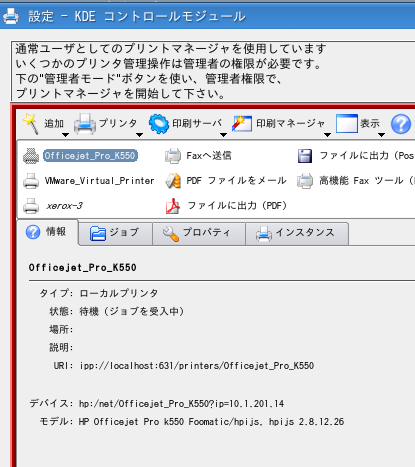Expand the 追加 dropdown arrow

coord(66,135)
